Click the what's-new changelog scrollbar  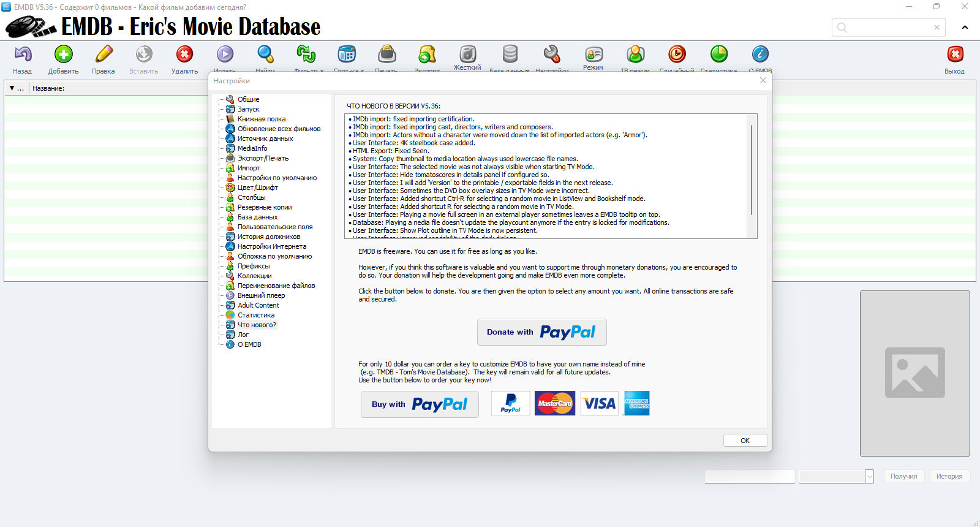click(x=752, y=170)
